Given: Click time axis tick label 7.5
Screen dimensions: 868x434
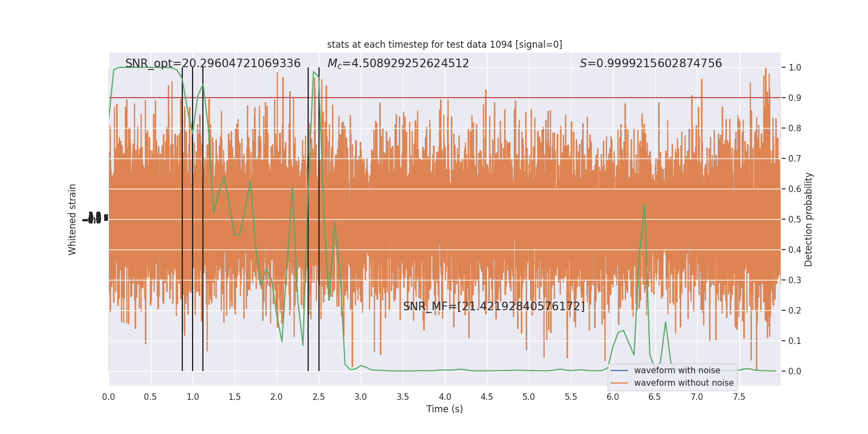Looking at the screenshot, I should tap(739, 397).
